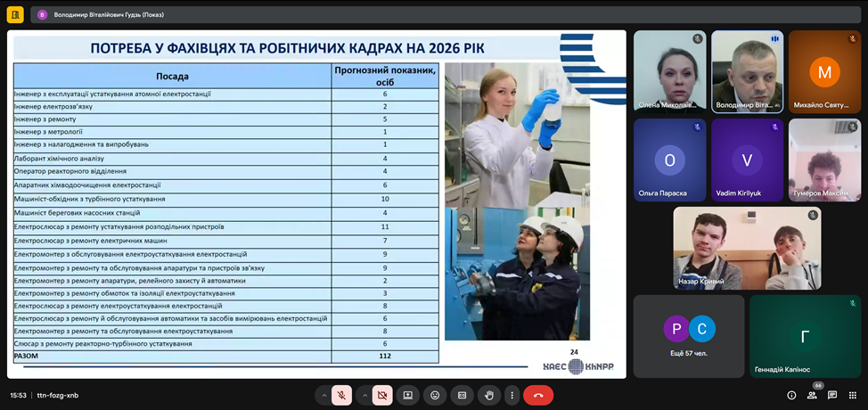Click meeting code ttn-fozg-xnb
This screenshot has width=868, height=410.
coord(58,395)
